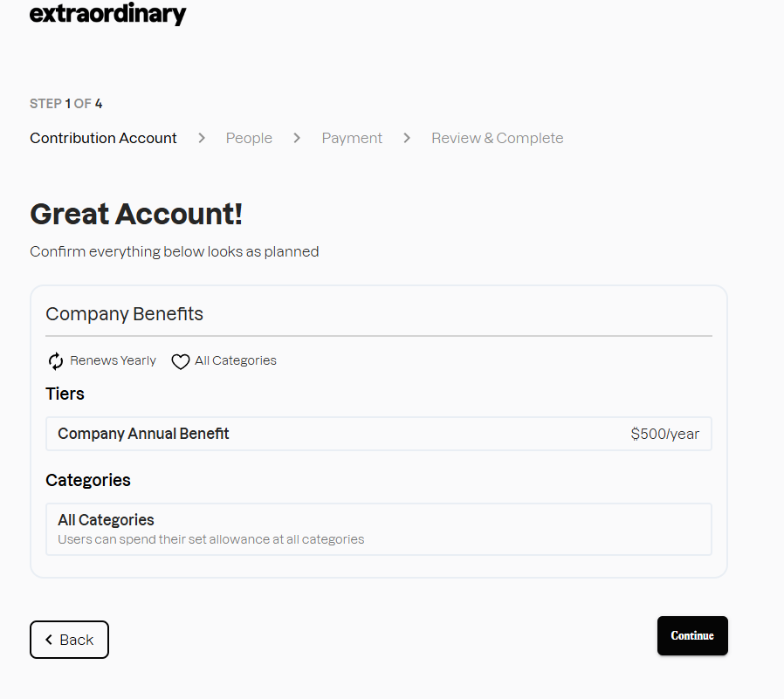This screenshot has width=784, height=699.
Task: Click the $500/year amount
Action: pos(664,434)
